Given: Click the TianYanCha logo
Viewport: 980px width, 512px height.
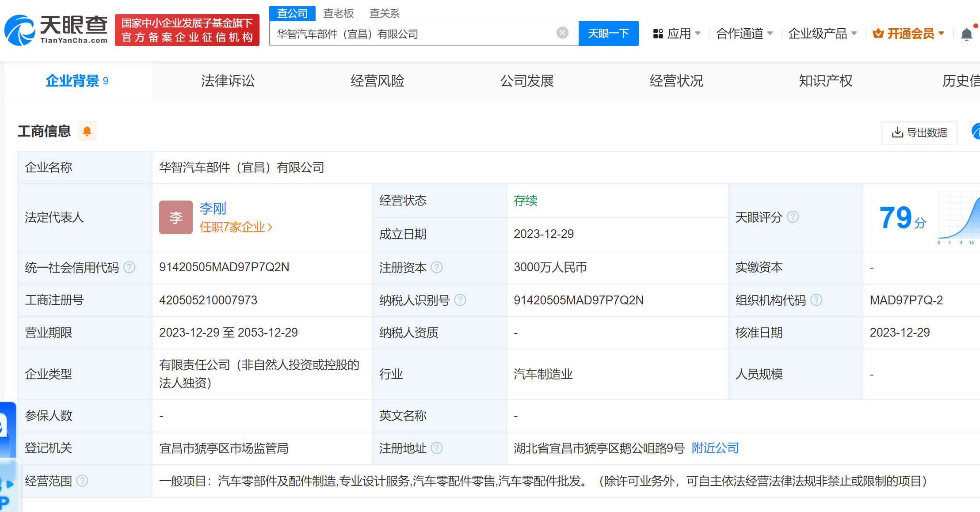Looking at the screenshot, I should 56,30.
